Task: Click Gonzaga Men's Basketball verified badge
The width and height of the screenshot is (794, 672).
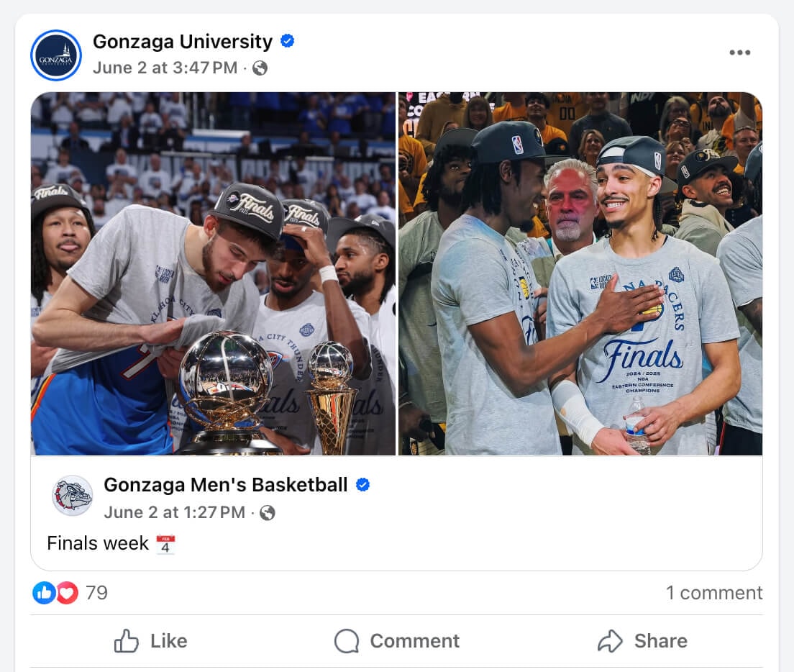Action: (363, 485)
